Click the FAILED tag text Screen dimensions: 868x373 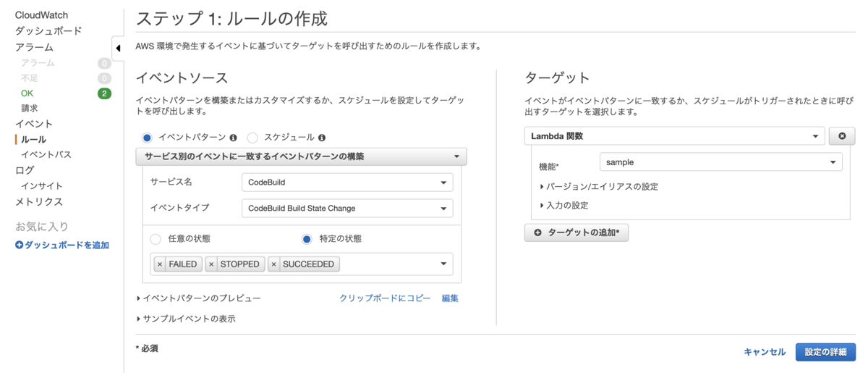coord(183,264)
